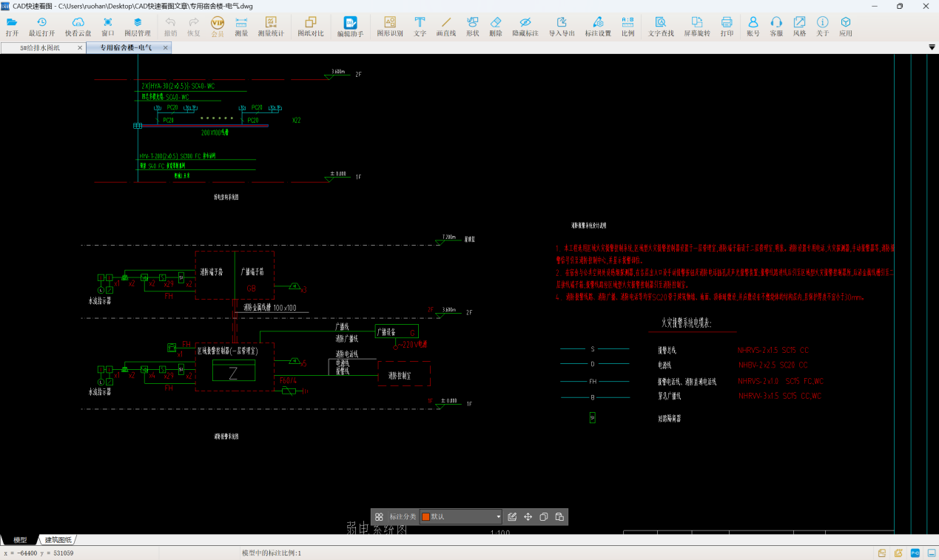Switch to the 建筑图纸 layout tab
Image resolution: width=939 pixels, height=560 pixels.
pos(58,540)
